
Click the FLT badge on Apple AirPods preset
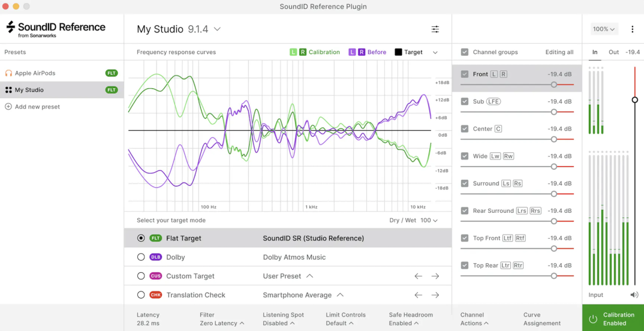[x=112, y=73]
